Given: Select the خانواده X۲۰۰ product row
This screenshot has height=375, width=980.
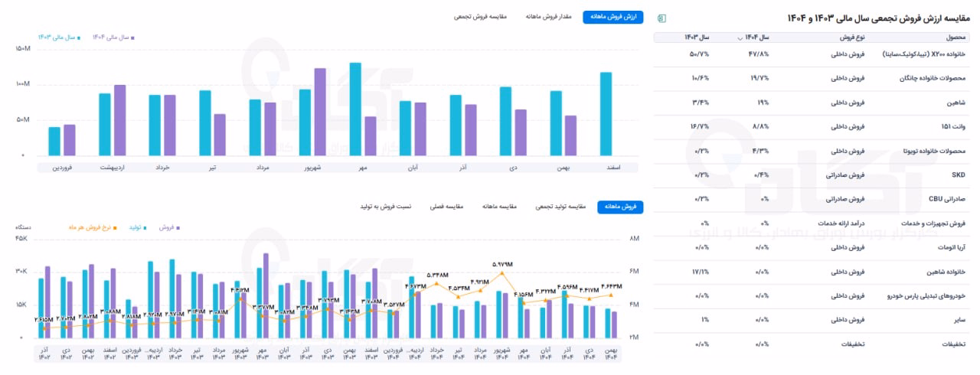Looking at the screenshot, I should (x=810, y=55).
